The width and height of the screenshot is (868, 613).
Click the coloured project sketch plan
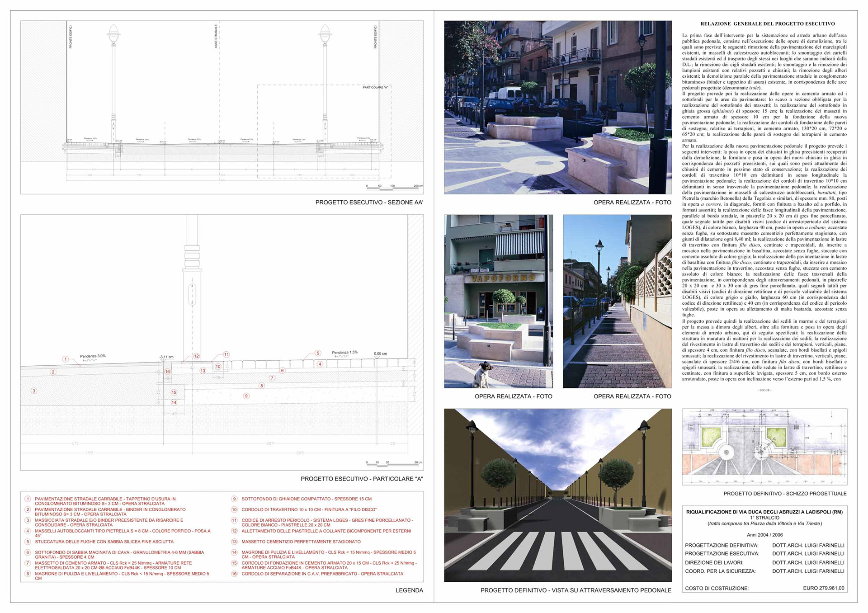[x=764, y=447]
